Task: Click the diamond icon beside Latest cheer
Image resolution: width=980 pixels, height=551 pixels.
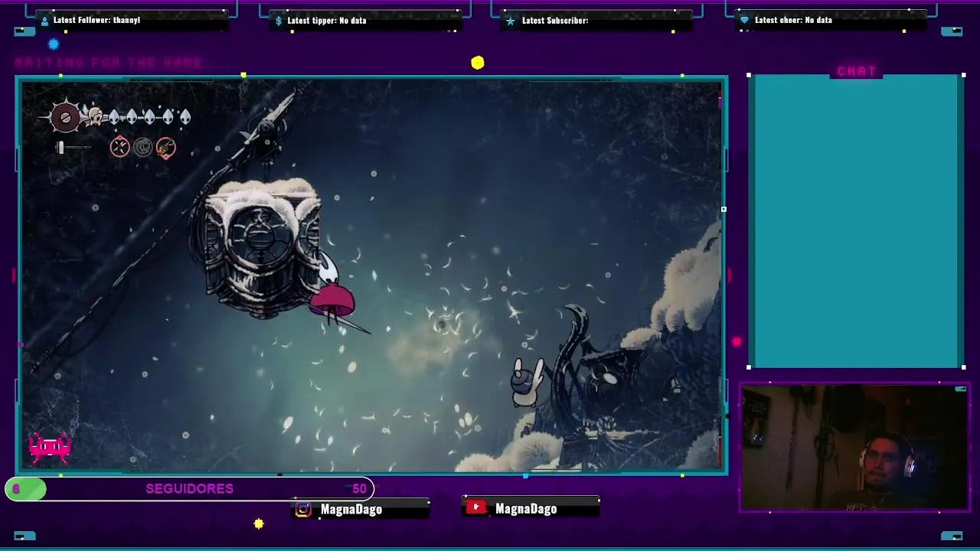Action: tap(743, 21)
